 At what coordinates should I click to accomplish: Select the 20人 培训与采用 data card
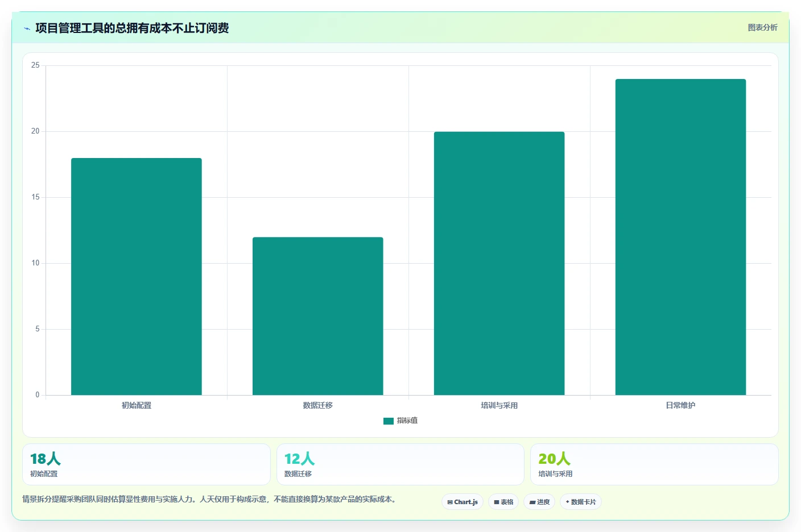tap(654, 464)
